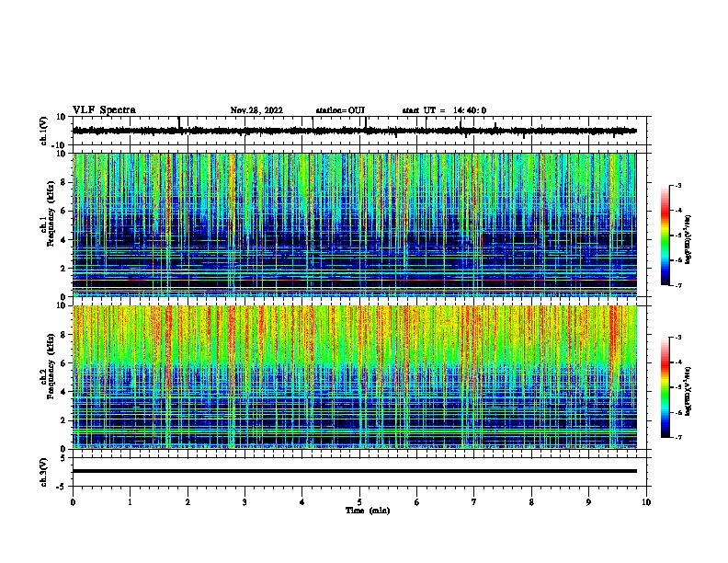The image size is (728, 563).
Task: Click the "9" tick on the time axis
Action: [588, 502]
